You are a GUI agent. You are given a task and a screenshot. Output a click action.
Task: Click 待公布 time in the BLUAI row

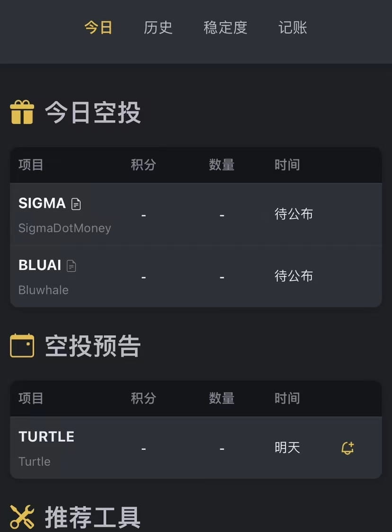pos(294,276)
